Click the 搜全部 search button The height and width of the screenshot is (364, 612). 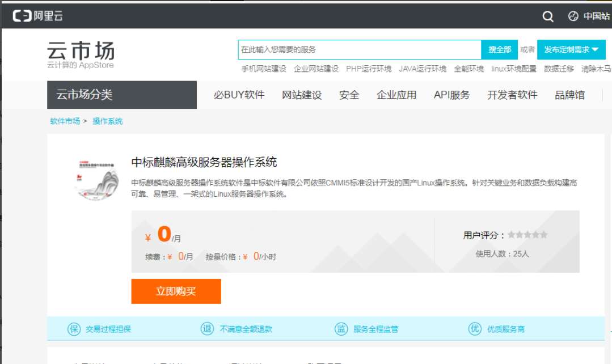click(x=499, y=49)
